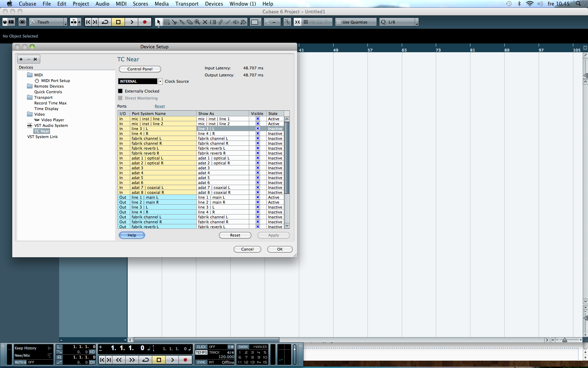The height and width of the screenshot is (368, 588).
Task: Open the Window (1) menu
Action: [x=243, y=4]
